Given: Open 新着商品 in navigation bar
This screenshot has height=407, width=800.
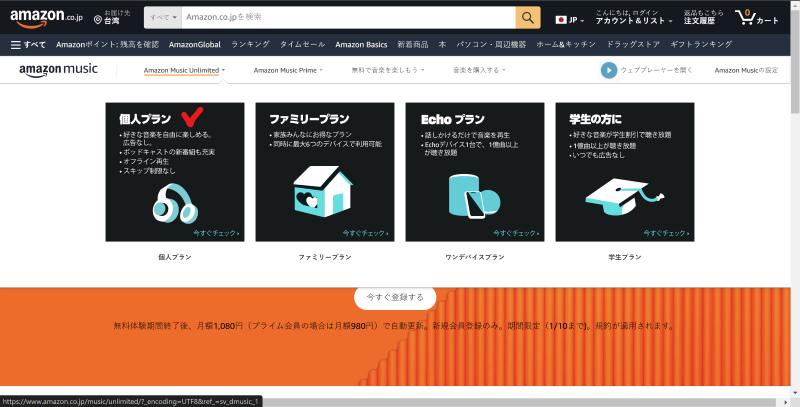Looking at the screenshot, I should (x=413, y=45).
